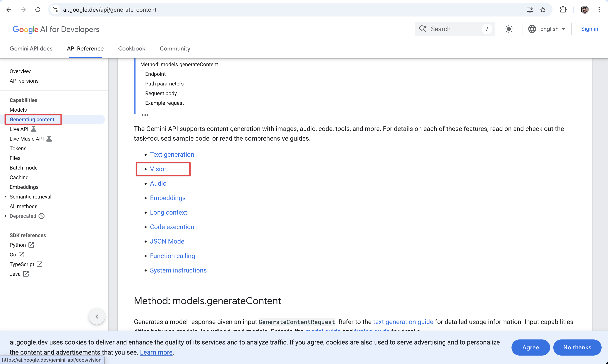Expand table of contents with ellipsis

(145, 115)
